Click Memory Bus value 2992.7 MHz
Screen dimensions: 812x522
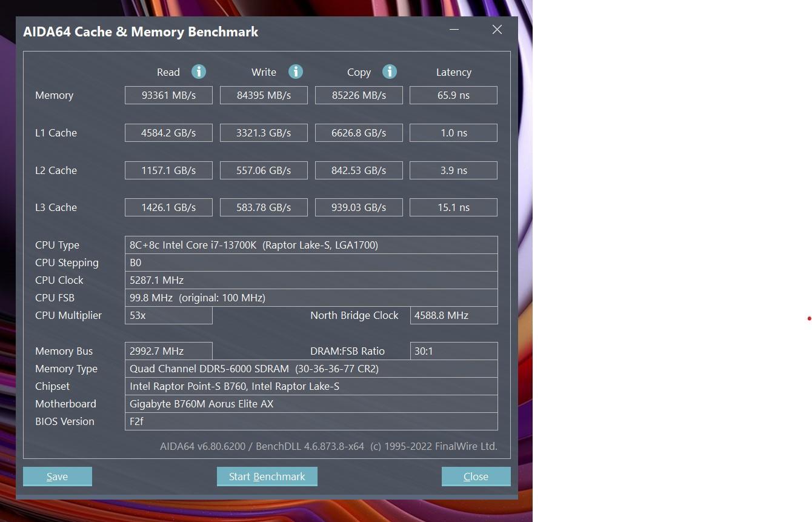pos(168,351)
